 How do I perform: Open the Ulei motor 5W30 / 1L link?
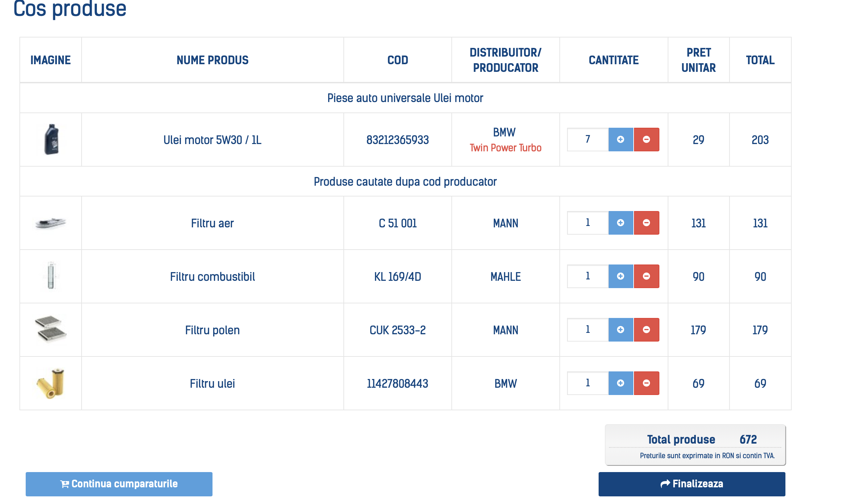coord(212,140)
